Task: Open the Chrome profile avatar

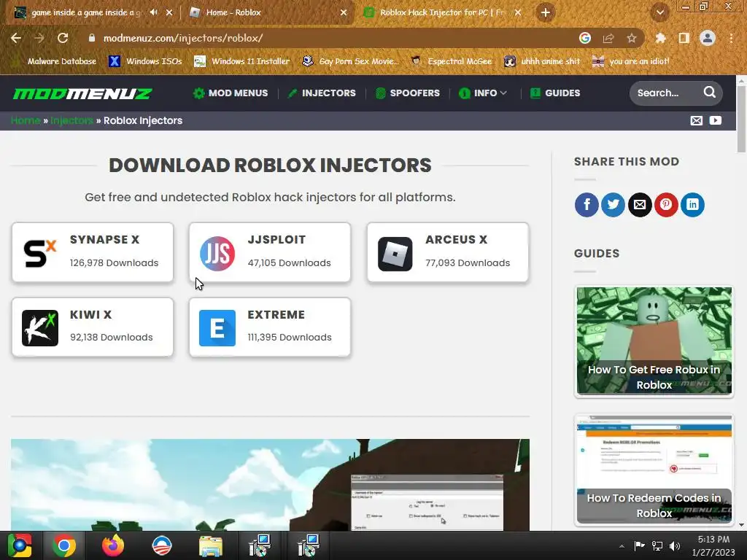Action: click(708, 38)
